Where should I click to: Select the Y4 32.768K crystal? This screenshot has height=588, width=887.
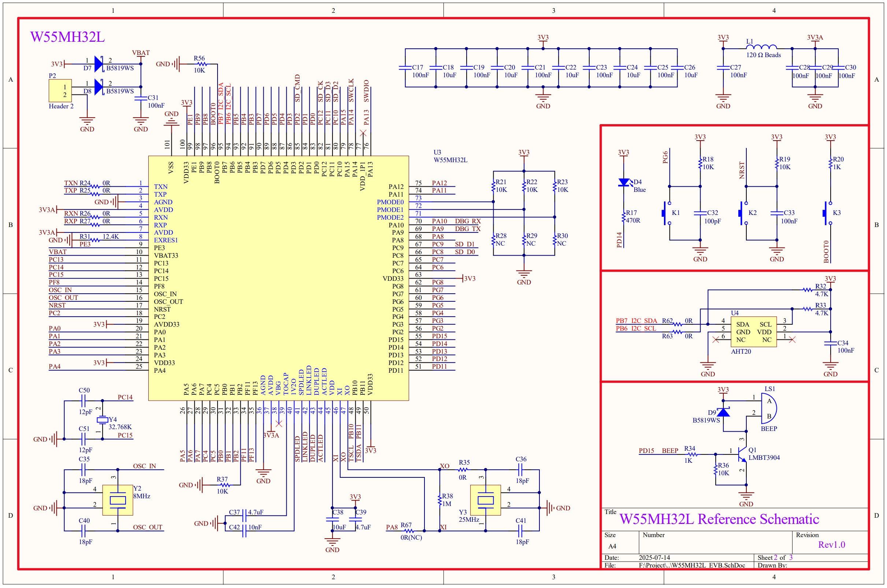102,420
